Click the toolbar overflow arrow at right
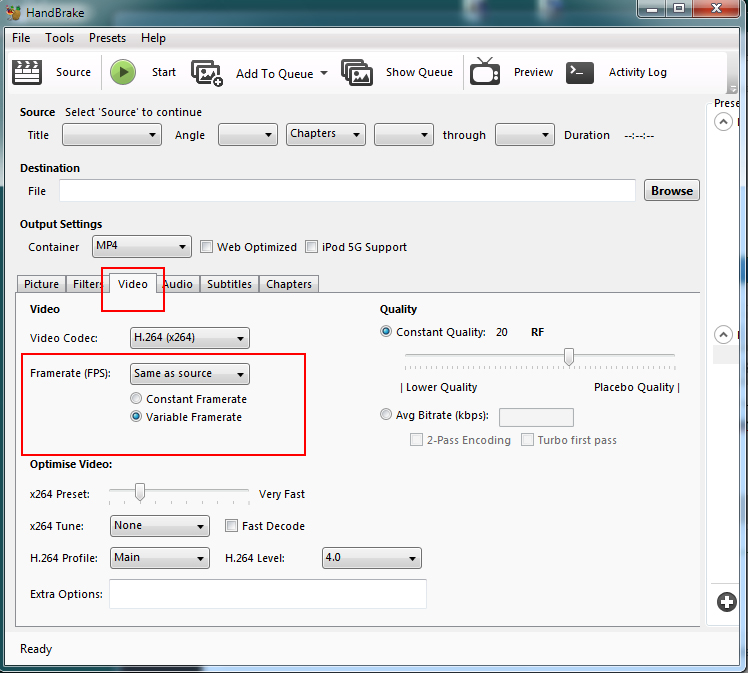 point(732,89)
